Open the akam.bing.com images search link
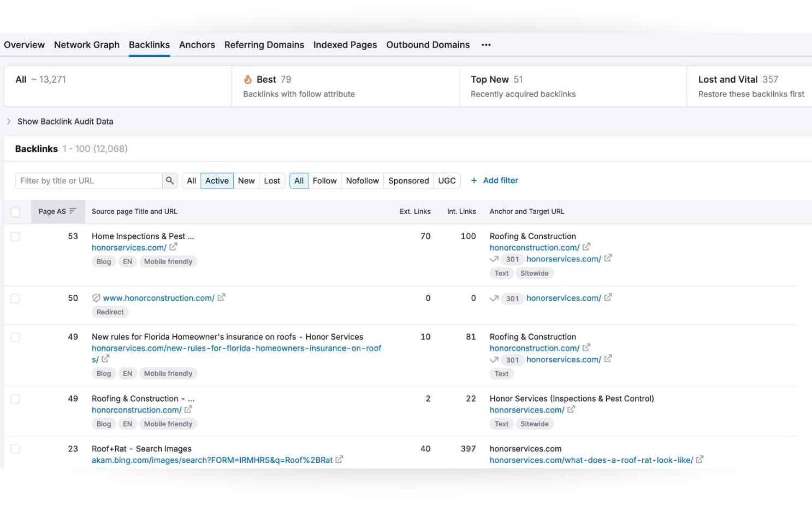 coord(212,460)
